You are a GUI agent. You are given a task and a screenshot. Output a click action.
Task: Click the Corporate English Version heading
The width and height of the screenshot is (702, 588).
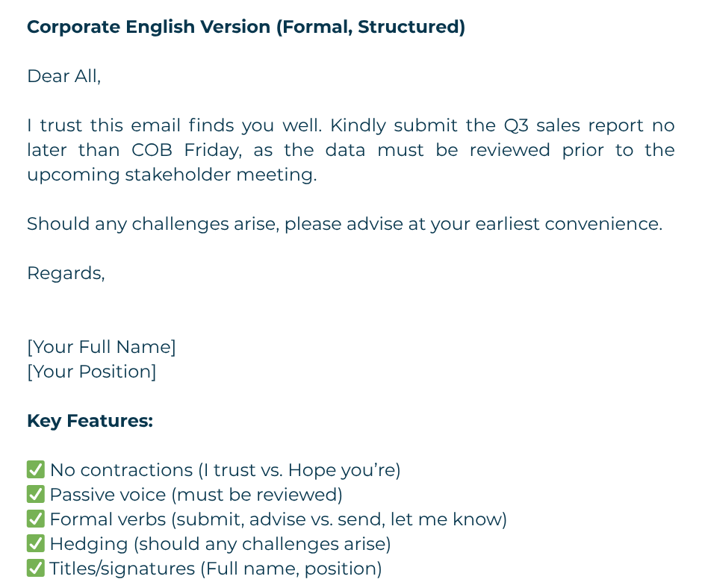(x=246, y=28)
